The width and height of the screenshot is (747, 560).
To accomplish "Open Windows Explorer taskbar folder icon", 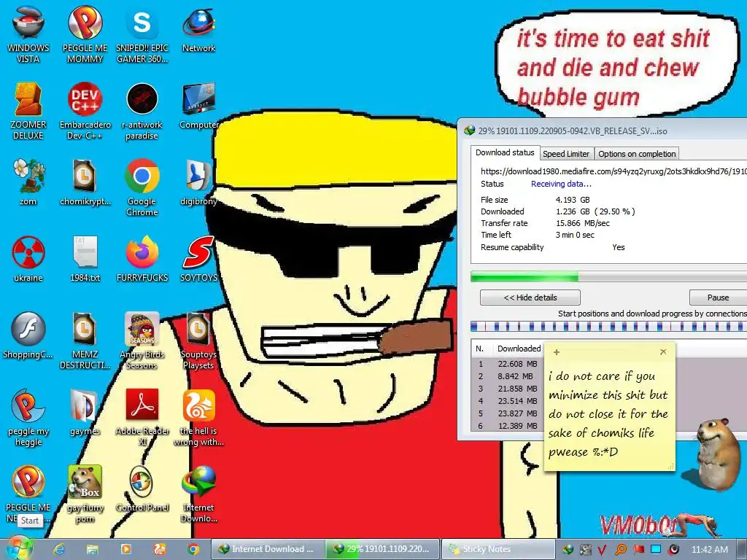I will click(x=93, y=549).
